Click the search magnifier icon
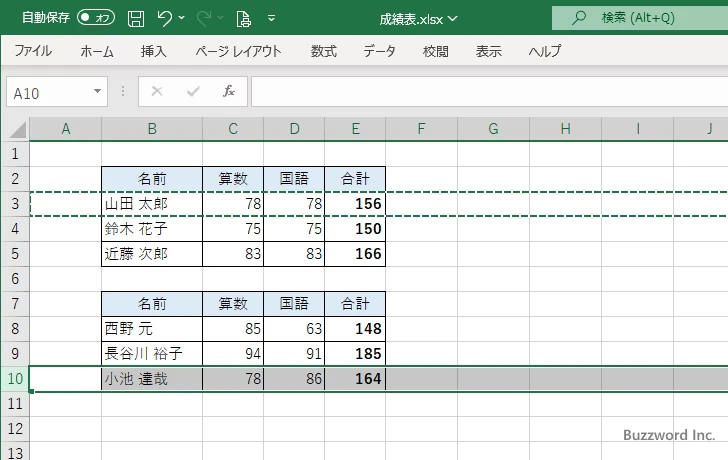The image size is (728, 460). click(x=578, y=18)
